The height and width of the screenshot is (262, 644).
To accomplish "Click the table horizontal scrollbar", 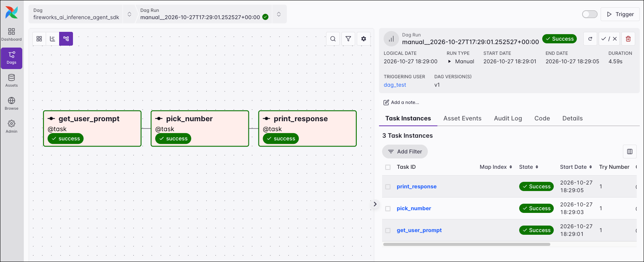I will pos(467,244).
